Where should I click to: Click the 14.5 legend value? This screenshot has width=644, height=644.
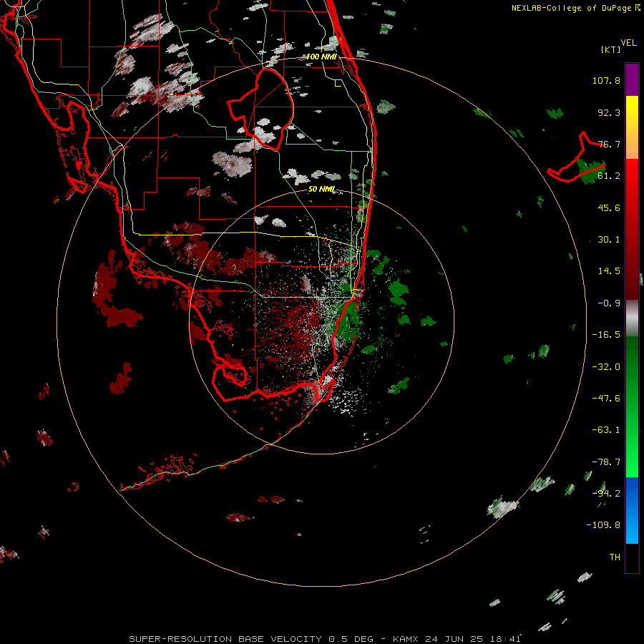[609, 271]
